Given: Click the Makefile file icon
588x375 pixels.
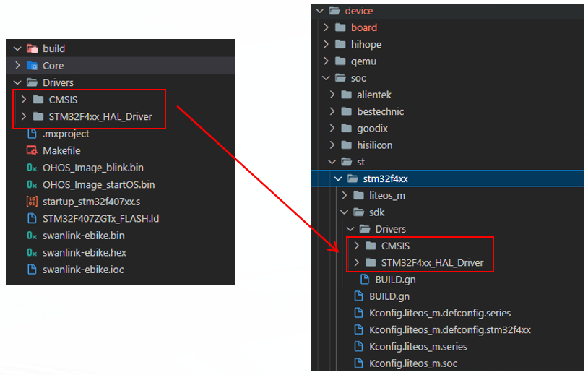Looking at the screenshot, I should pos(32,151).
